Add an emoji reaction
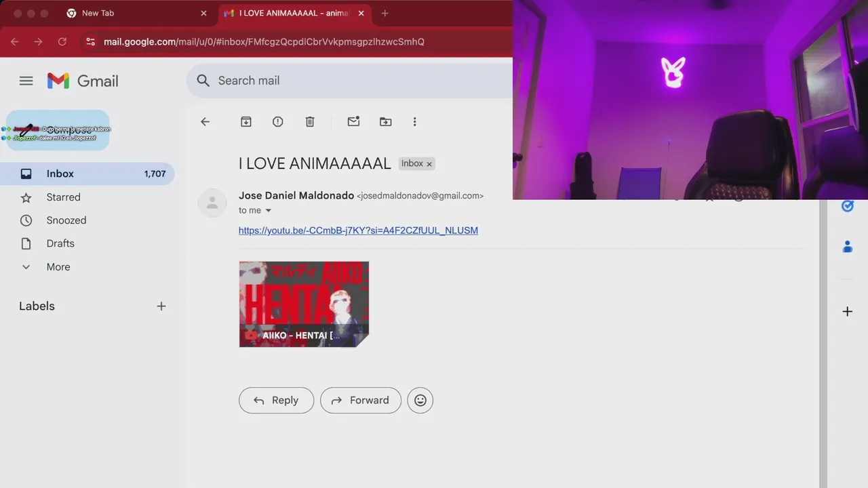 point(420,401)
